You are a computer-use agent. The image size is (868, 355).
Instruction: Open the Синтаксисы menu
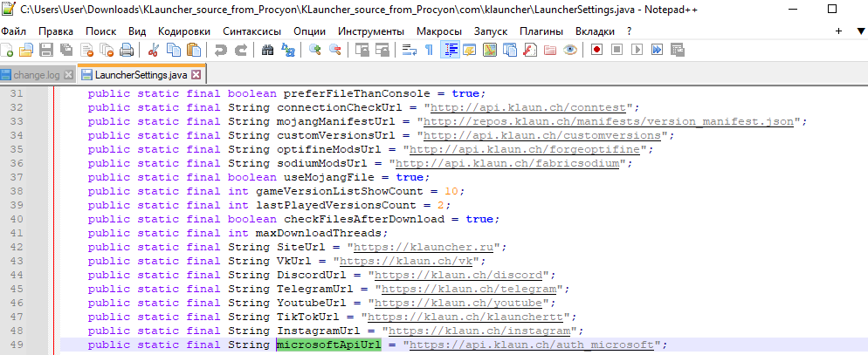(x=252, y=31)
